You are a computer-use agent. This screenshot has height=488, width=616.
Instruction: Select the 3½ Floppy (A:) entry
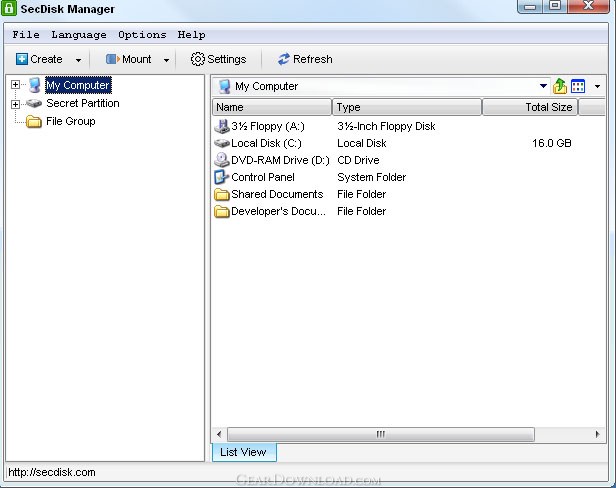click(268, 126)
